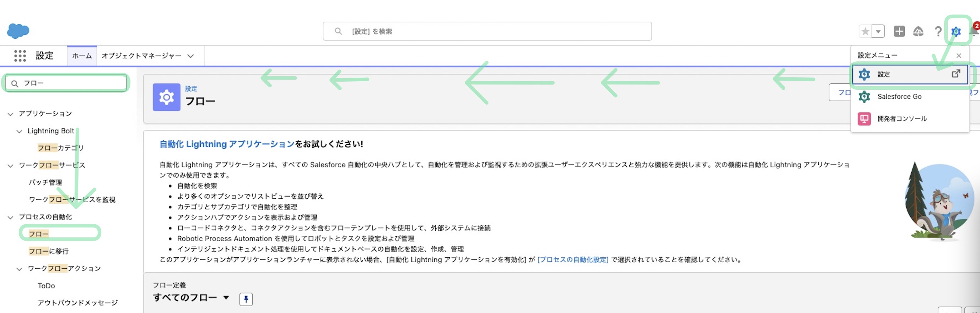
Task: Open the Trailhead guidance icon
Action: click(918, 31)
